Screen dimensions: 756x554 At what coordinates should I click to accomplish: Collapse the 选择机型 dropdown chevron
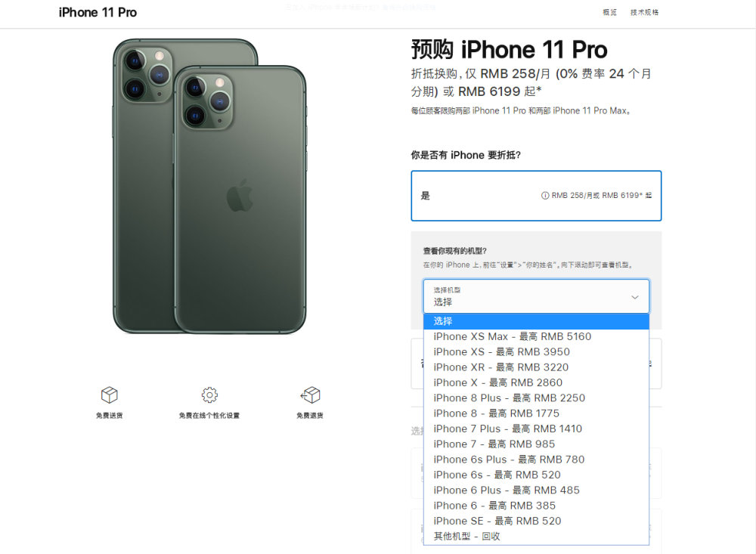click(635, 297)
